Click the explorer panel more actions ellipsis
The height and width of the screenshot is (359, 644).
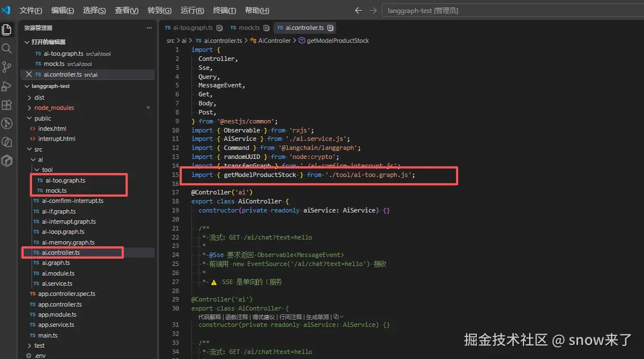[x=149, y=28]
